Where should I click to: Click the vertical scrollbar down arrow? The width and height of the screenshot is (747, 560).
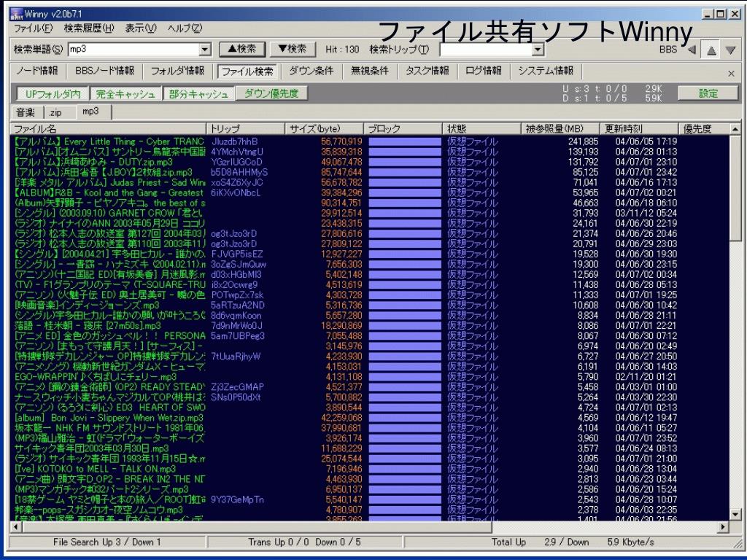(735, 515)
